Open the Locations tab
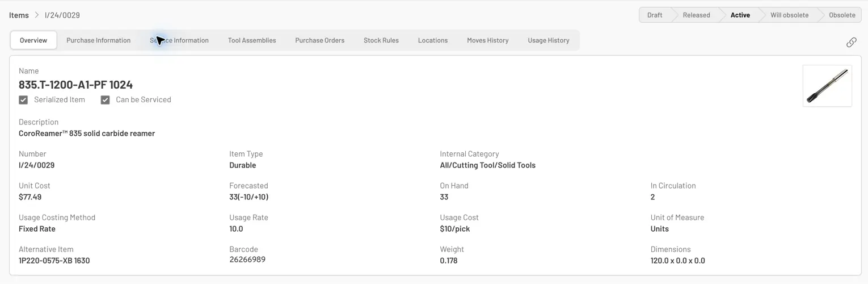Screen dimensions: 868x284 (433, 40)
